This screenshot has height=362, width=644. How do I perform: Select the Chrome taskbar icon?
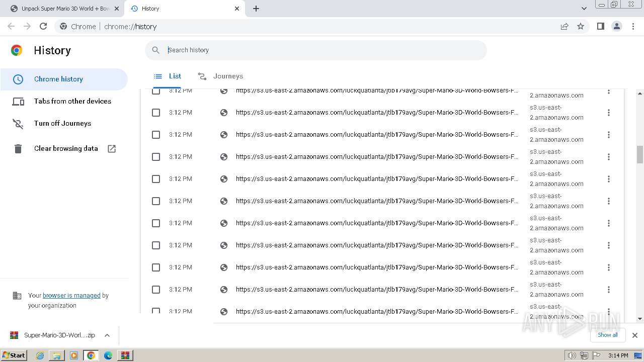tap(91, 355)
